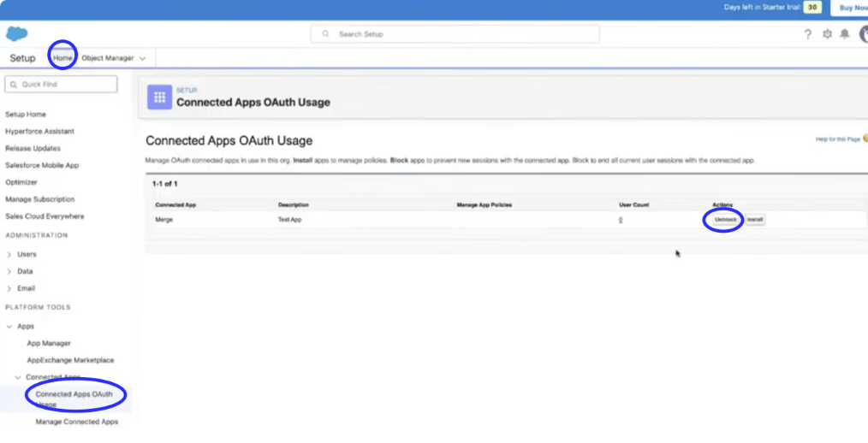Viewport: 868px width, 443px height.
Task: Collapse the Apps section chevron
Action: coord(9,327)
